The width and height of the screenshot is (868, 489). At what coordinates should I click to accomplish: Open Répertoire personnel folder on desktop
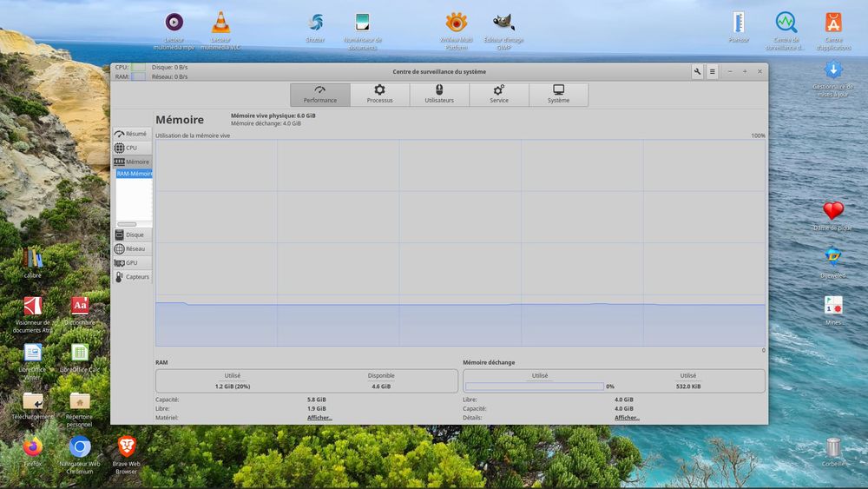coord(80,409)
